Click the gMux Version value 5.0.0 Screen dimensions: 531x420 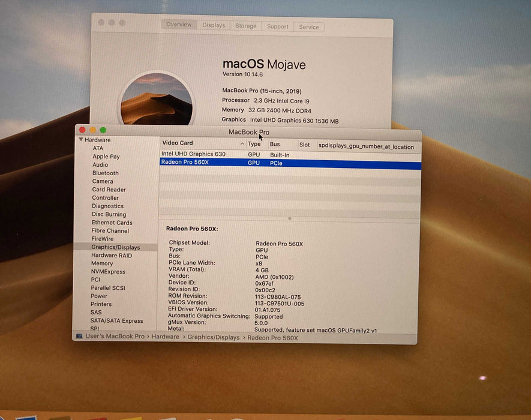(261, 323)
